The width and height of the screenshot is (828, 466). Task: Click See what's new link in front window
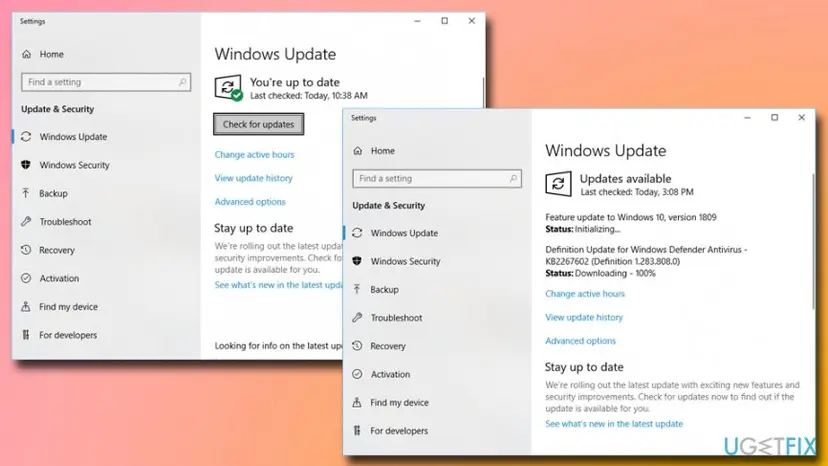coord(614,424)
